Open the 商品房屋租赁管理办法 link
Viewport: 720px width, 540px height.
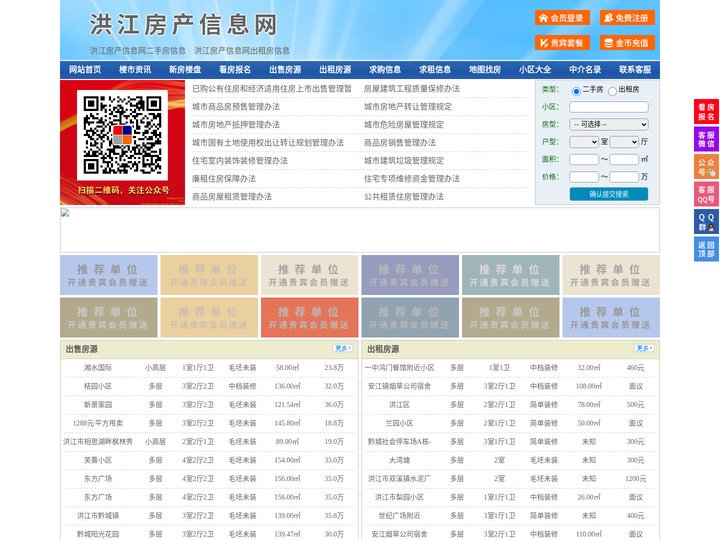(x=231, y=197)
